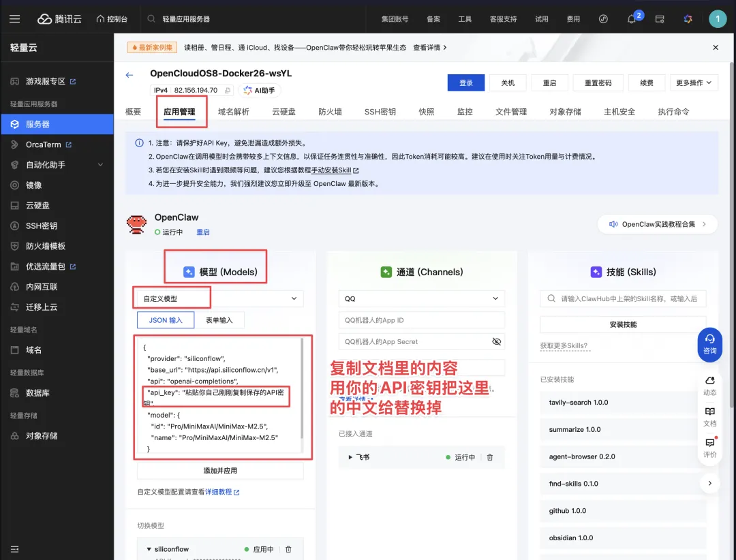
Task: Click the 关机 button
Action: tap(508, 82)
